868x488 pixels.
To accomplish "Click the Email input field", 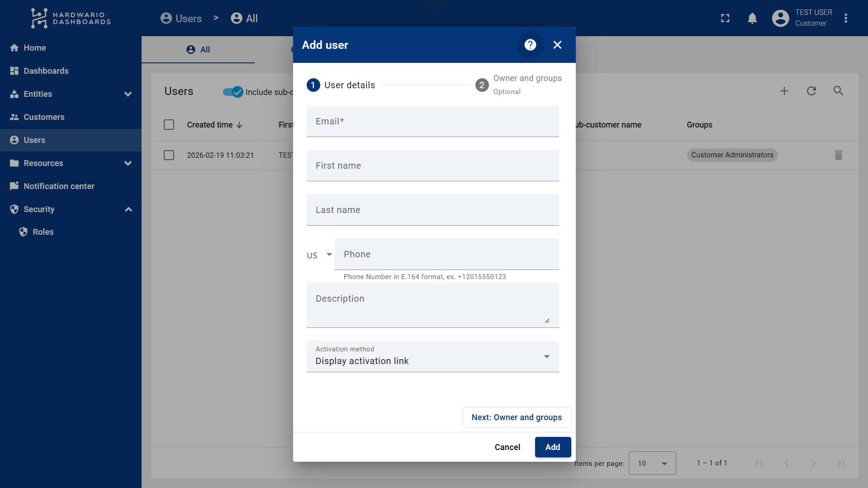I will coord(432,121).
